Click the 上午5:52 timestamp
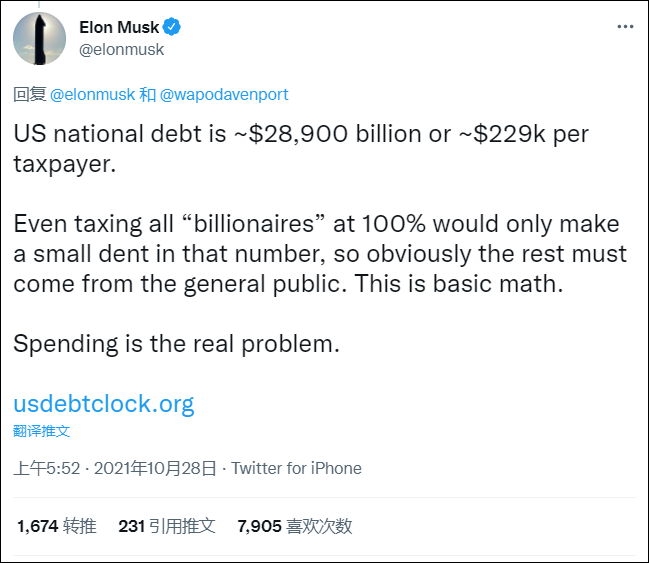 point(46,468)
